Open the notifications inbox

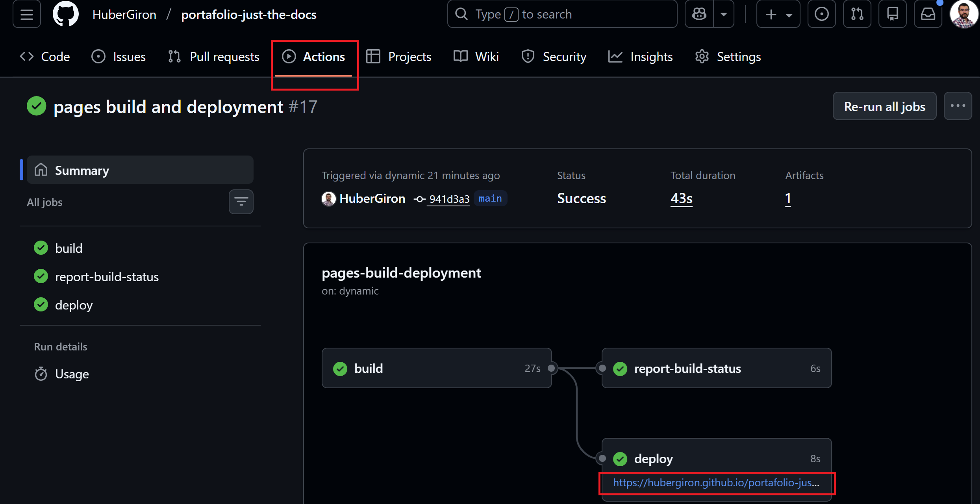pyautogui.click(x=928, y=14)
